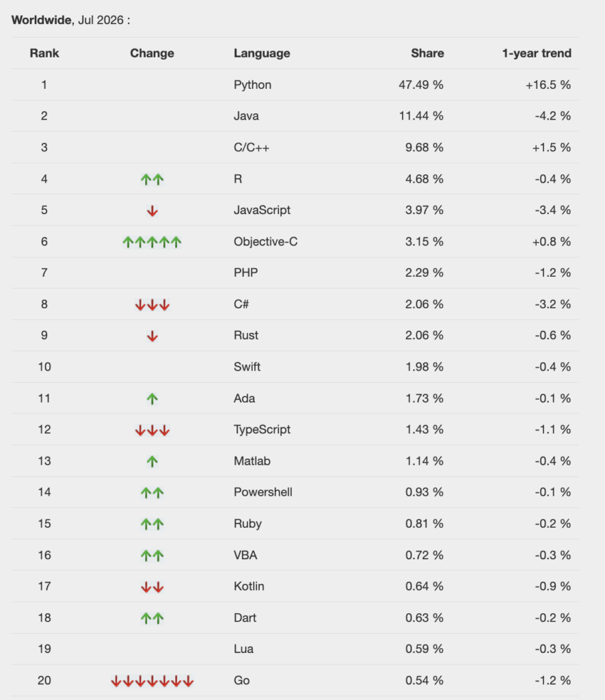The width and height of the screenshot is (605, 700).
Task: Click the 1-year trend column header
Action: (x=537, y=53)
